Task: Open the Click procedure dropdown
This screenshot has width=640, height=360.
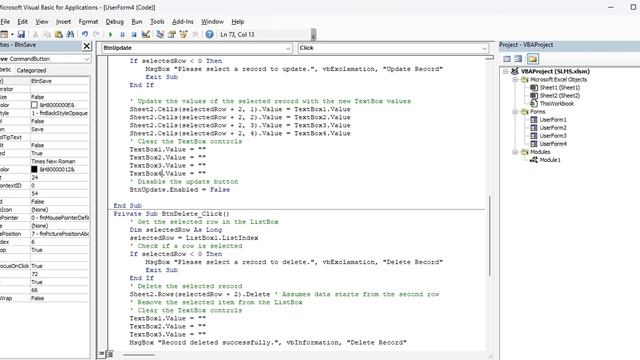Action: (x=484, y=48)
